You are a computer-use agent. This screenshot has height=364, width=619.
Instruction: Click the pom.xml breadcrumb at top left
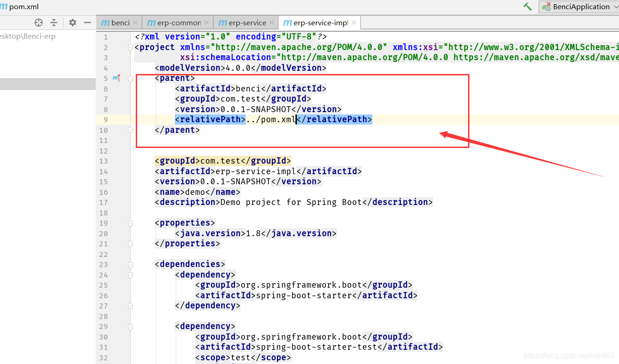point(19,7)
